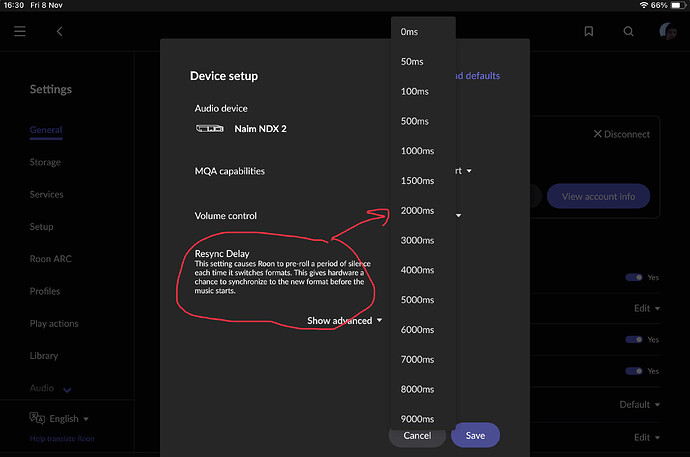690x457 pixels.
Task: Click the language translate icon
Action: (37, 418)
